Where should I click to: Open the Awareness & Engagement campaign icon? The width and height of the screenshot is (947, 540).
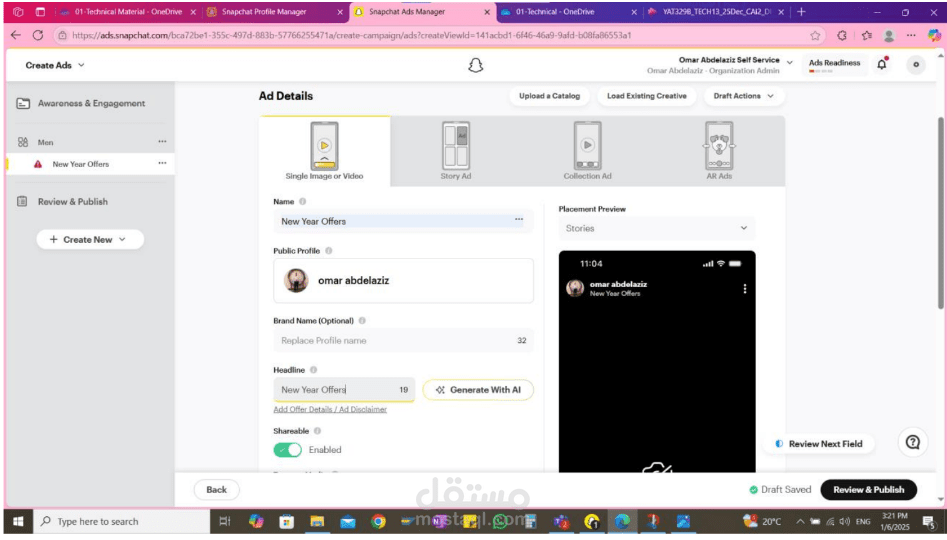coord(23,103)
